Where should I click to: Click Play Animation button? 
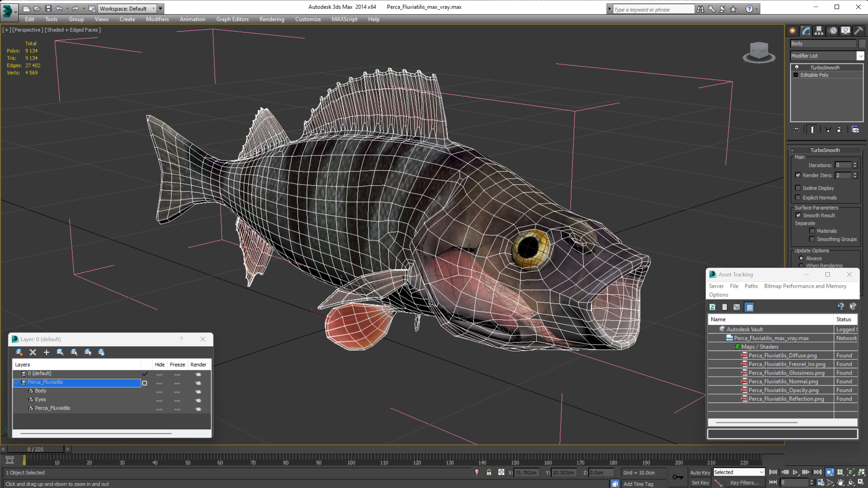[x=795, y=472]
